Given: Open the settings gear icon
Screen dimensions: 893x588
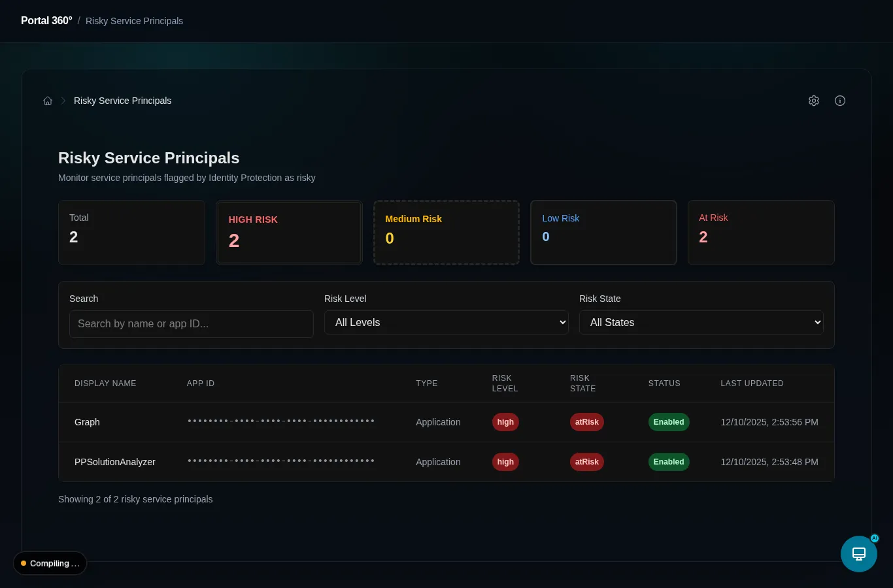Looking at the screenshot, I should [814, 101].
